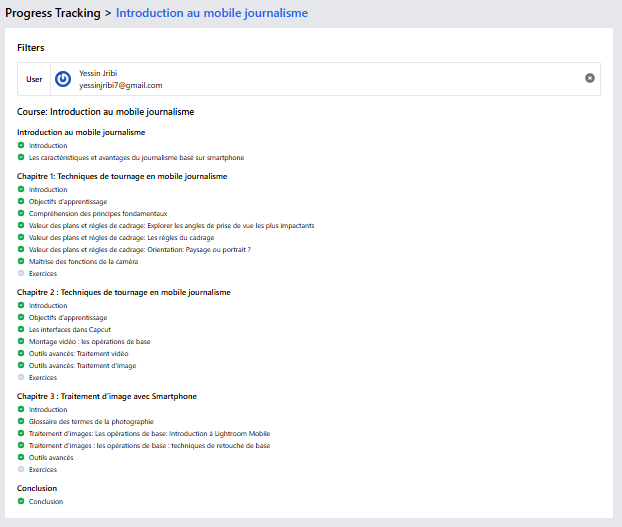Clear the Yessin Jribi user filter
The height and width of the screenshot is (527, 622).
pyautogui.click(x=589, y=78)
